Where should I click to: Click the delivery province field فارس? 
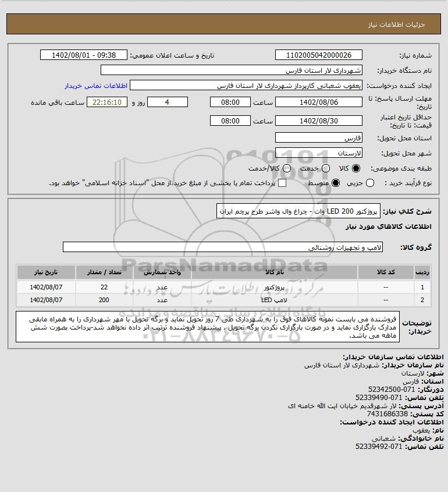coord(318,138)
